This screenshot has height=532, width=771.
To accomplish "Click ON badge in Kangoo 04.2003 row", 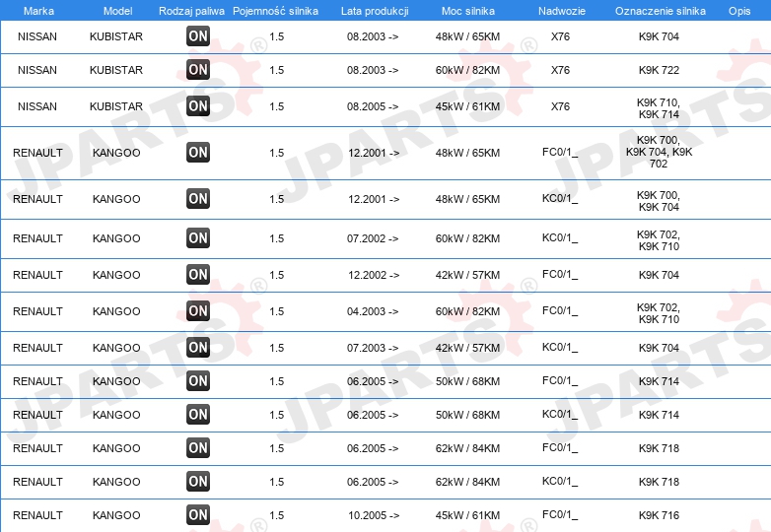I will 198,310.
